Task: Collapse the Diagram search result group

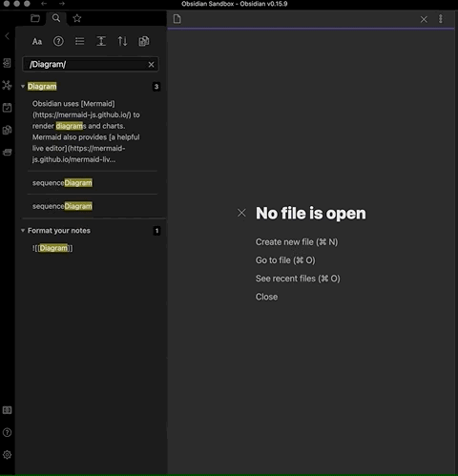Action: pos(23,87)
